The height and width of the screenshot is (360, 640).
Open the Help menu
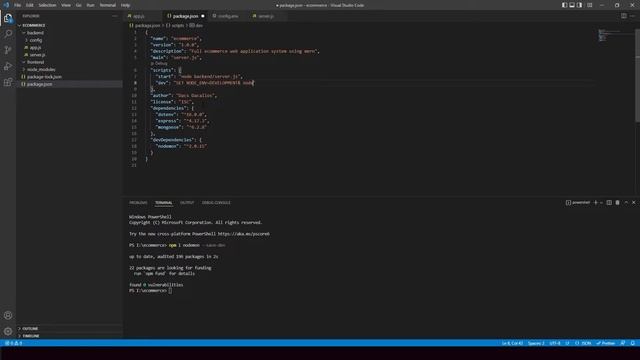point(125,5)
